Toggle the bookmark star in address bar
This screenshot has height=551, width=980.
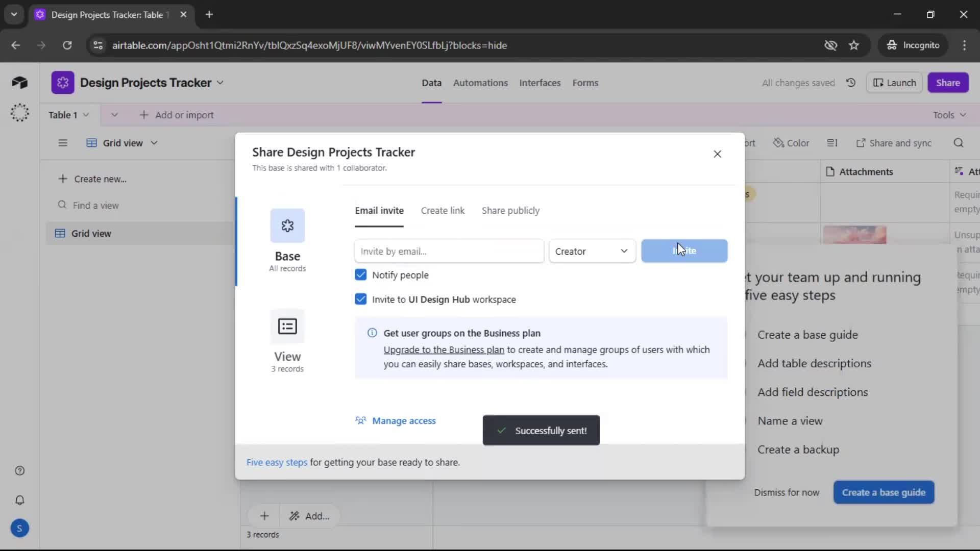point(854,45)
